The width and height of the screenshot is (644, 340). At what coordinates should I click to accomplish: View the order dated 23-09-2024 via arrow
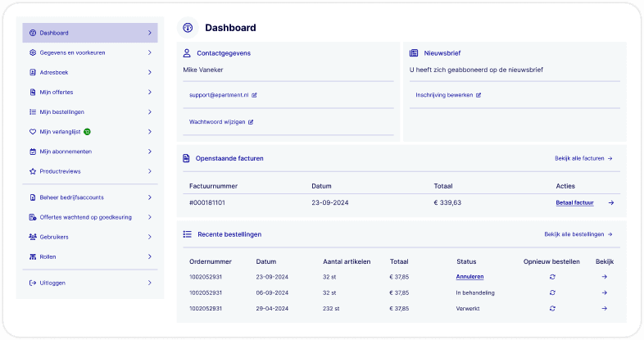(604, 277)
